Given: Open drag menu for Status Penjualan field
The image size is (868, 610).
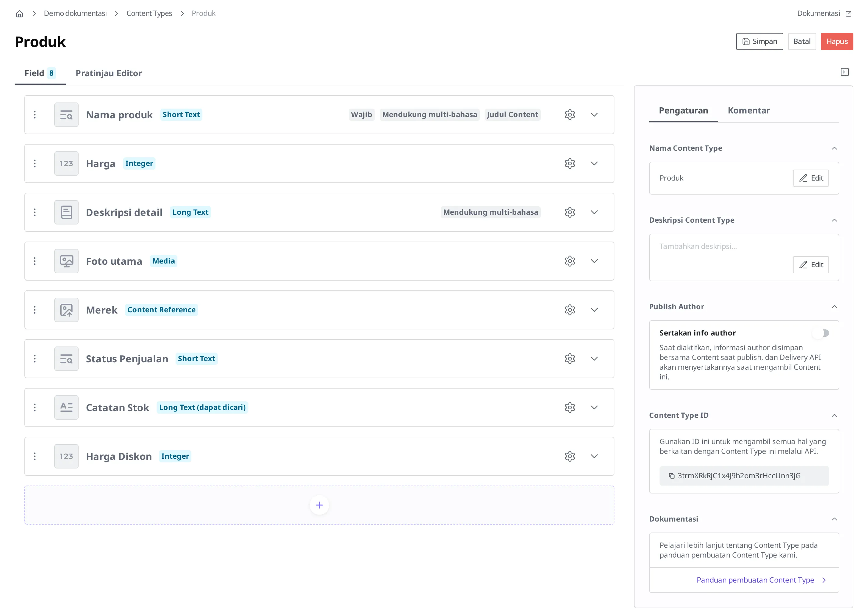Looking at the screenshot, I should (x=35, y=359).
